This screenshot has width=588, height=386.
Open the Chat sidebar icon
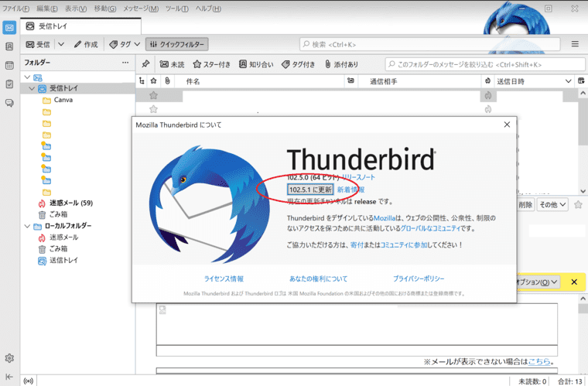9,103
